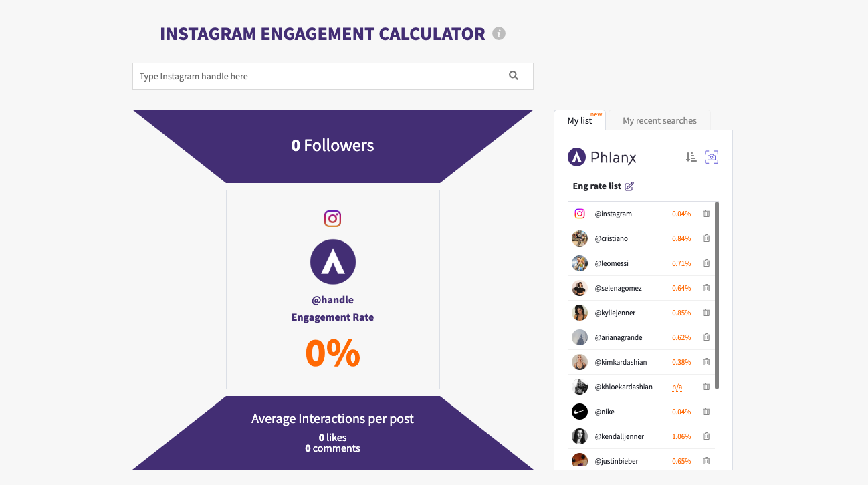The height and width of the screenshot is (485, 868).
Task: Switch to the My list tab
Action: point(580,121)
